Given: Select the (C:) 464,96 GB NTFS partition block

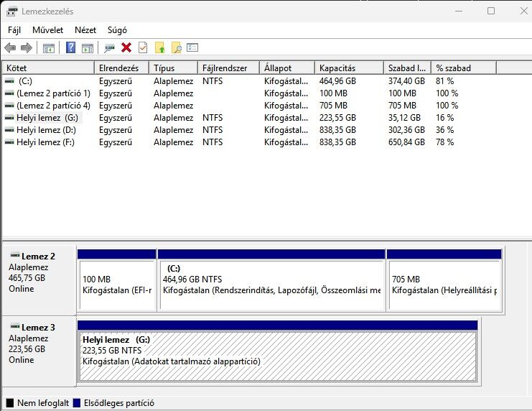Looking at the screenshot, I should pyautogui.click(x=271, y=280).
